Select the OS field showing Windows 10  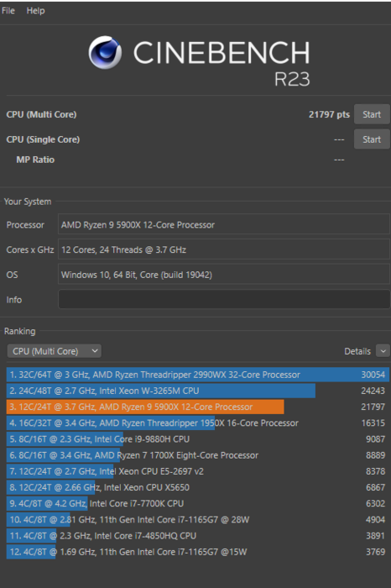pyautogui.click(x=224, y=275)
